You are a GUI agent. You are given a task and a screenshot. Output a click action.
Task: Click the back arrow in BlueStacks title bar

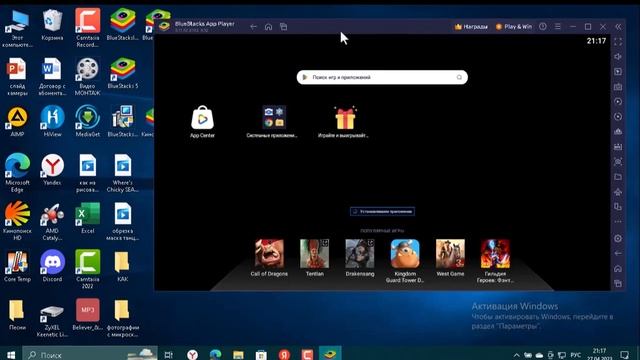pyautogui.click(x=253, y=27)
